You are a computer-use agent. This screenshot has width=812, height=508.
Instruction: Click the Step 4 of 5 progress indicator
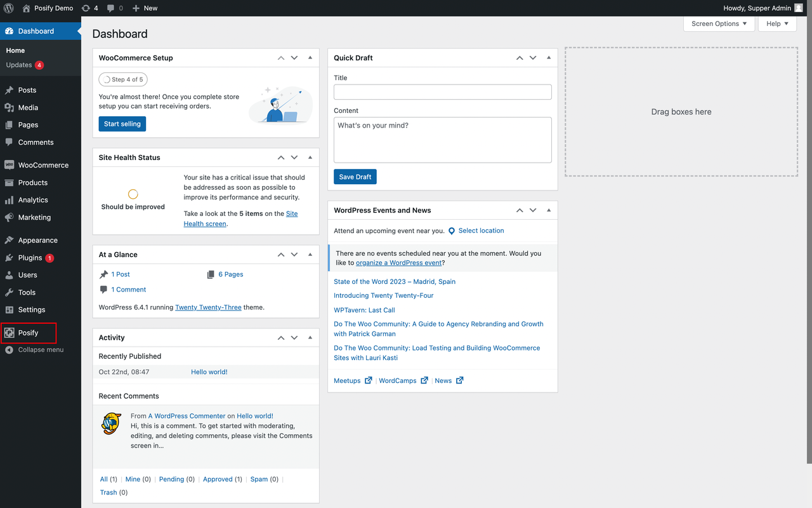point(123,79)
